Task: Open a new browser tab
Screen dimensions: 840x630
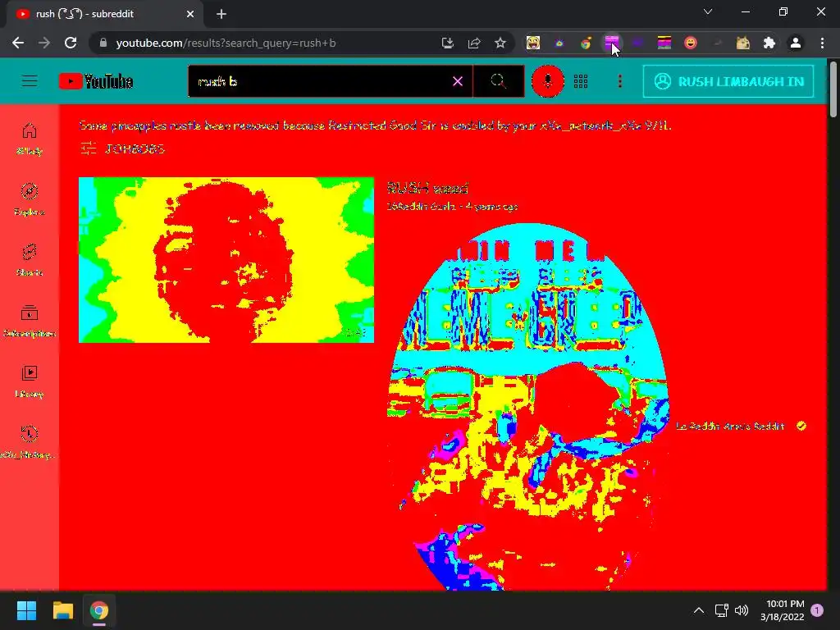Action: (221, 14)
